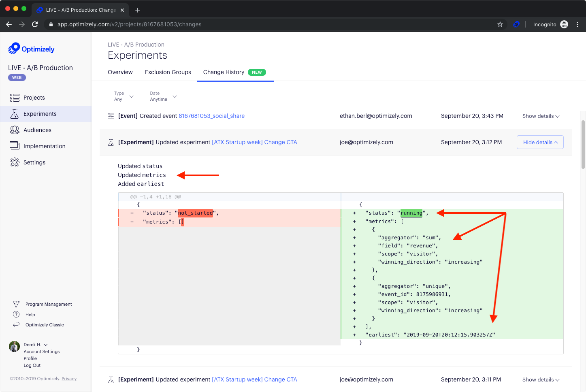The height and width of the screenshot is (392, 586).
Task: Show details for the Created event entry
Action: click(x=541, y=116)
